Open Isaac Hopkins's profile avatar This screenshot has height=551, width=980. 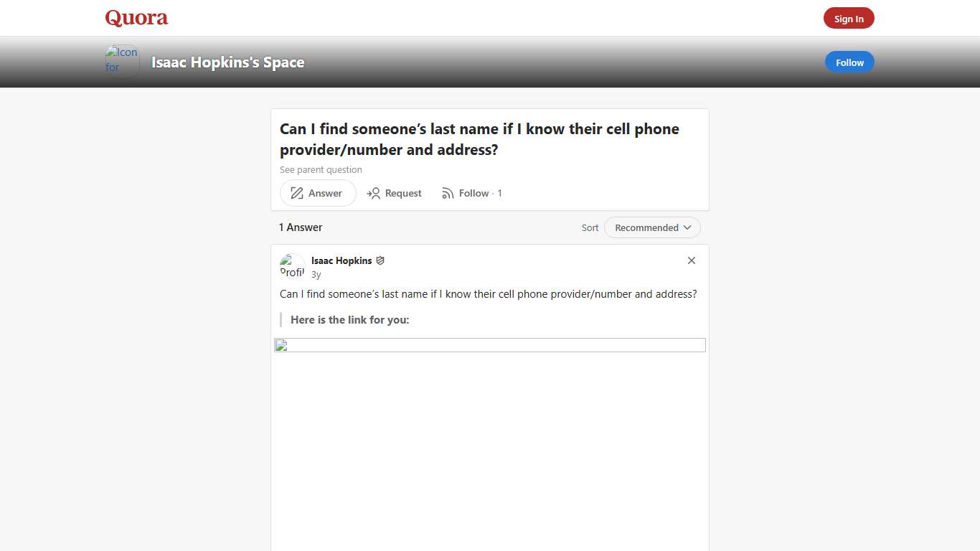click(x=291, y=266)
